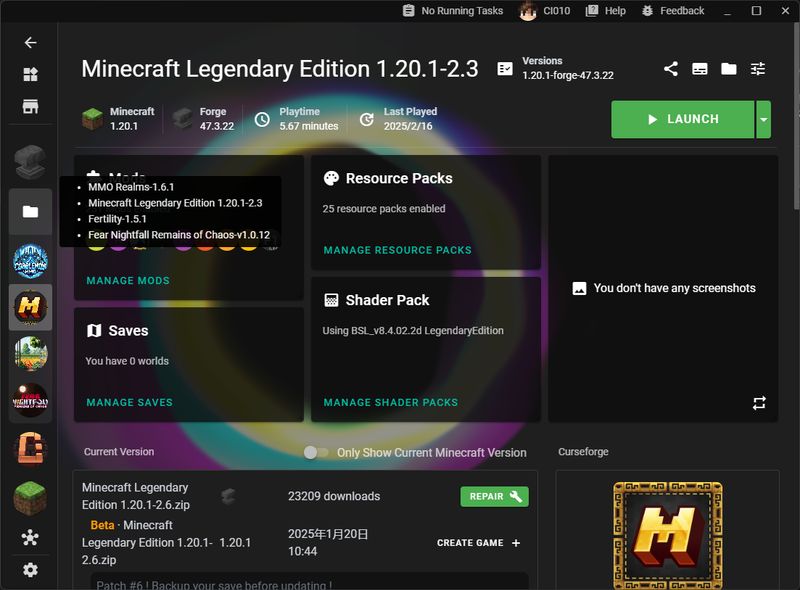Viewport: 800px width, 590px height.
Task: Click the Curseforge modpack logo thumbnail
Action: click(667, 535)
